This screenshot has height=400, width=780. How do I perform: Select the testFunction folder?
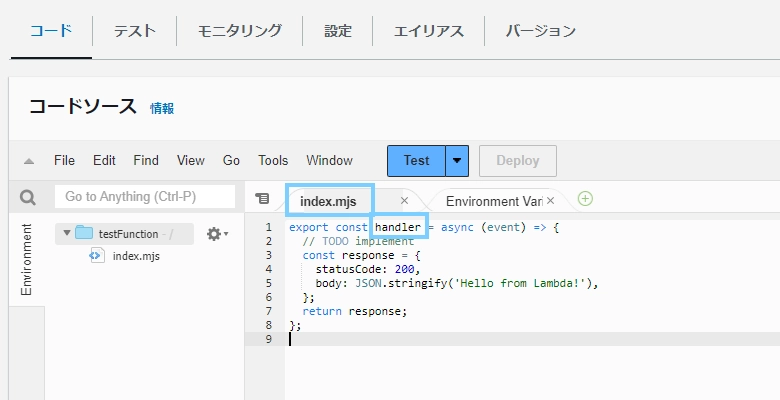[124, 234]
